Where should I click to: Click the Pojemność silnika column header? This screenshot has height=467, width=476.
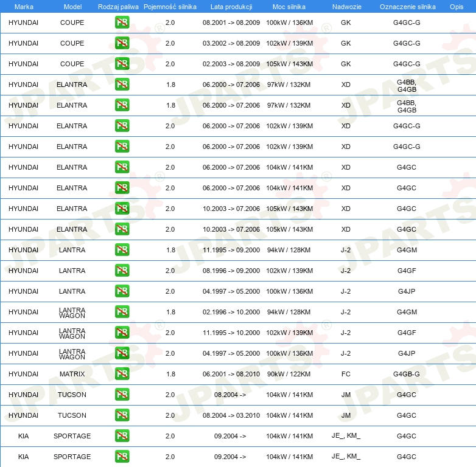tap(170, 7)
